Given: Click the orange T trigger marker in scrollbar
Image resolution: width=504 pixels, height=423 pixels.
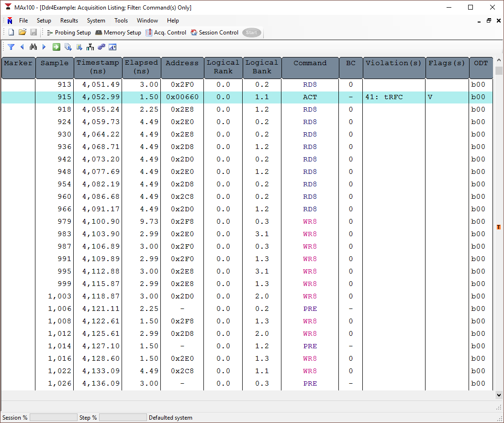Looking at the screenshot, I should coord(499,227).
